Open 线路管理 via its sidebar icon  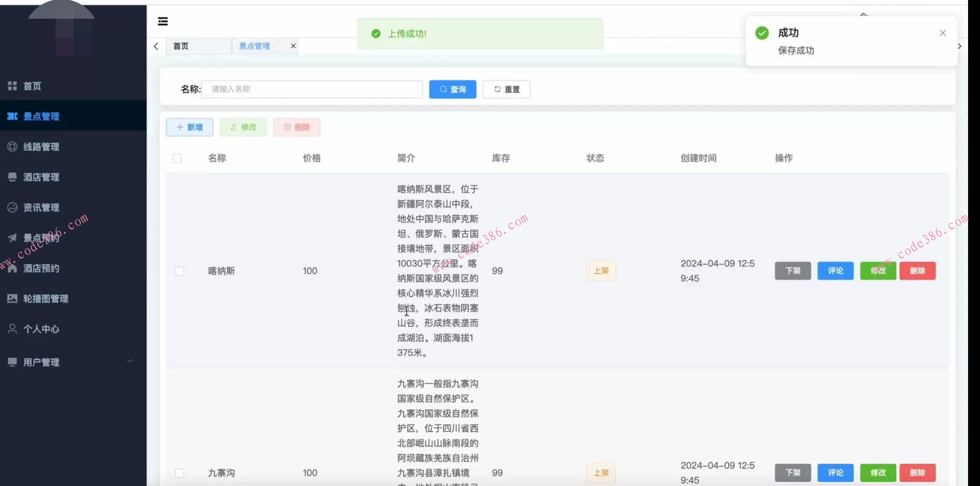point(12,146)
